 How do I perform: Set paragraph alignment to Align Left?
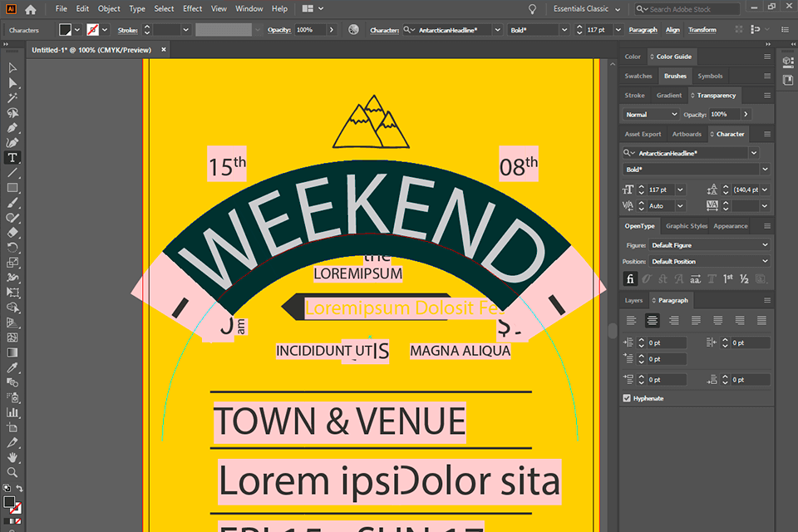click(x=631, y=320)
